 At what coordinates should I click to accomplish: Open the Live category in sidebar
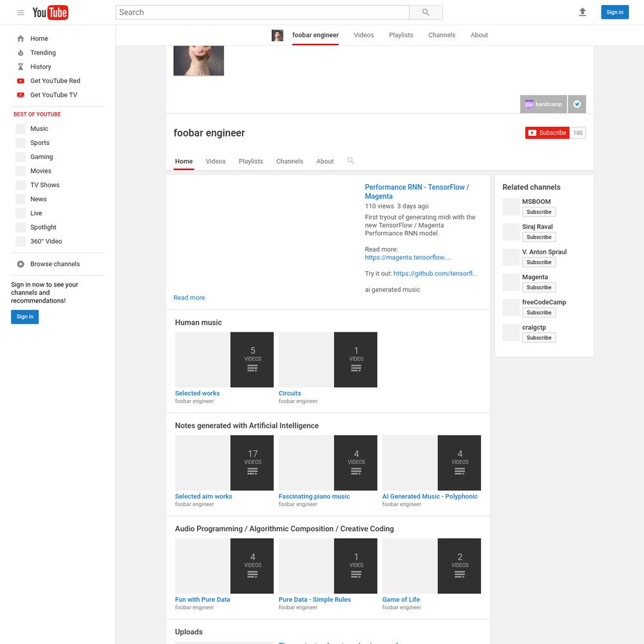point(36,213)
